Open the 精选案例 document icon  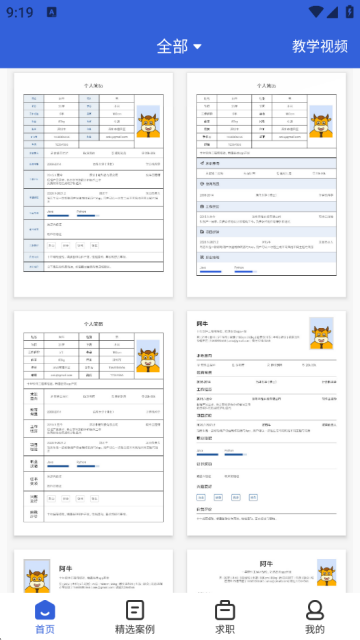pos(135,610)
